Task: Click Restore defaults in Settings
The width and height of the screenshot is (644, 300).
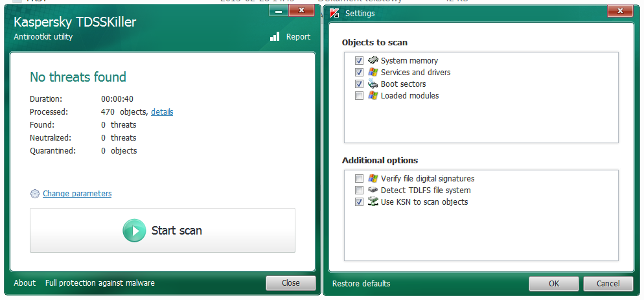Action: [x=362, y=284]
